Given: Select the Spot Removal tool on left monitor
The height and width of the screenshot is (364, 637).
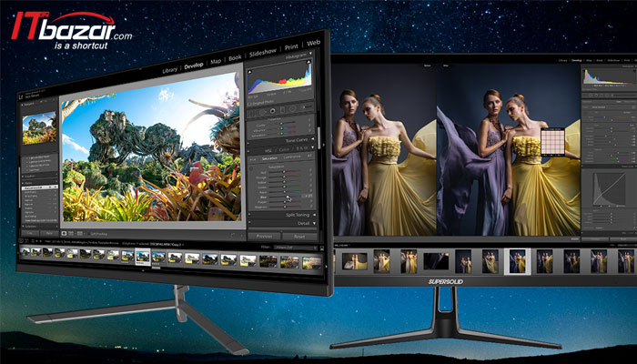Looking at the screenshot, I should pos(262,111).
